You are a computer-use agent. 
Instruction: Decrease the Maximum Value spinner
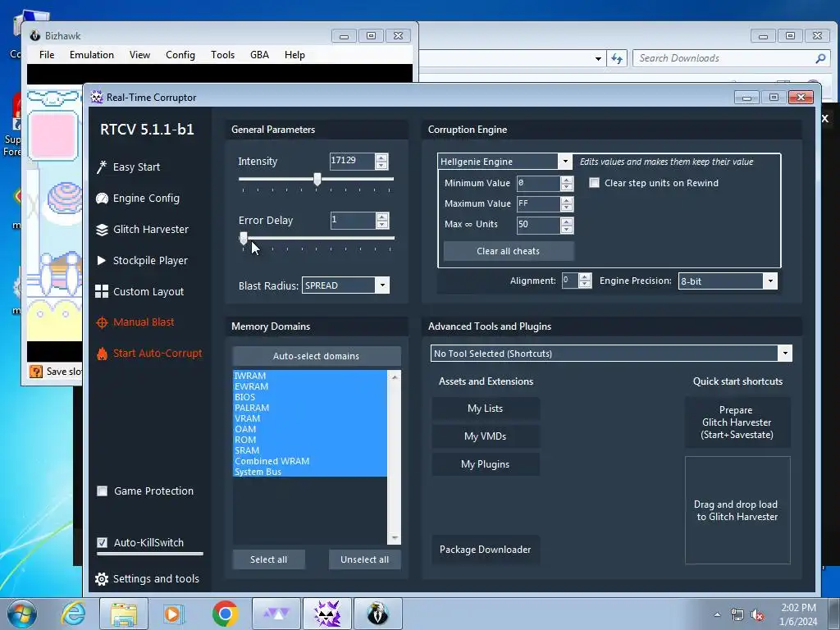pos(567,208)
